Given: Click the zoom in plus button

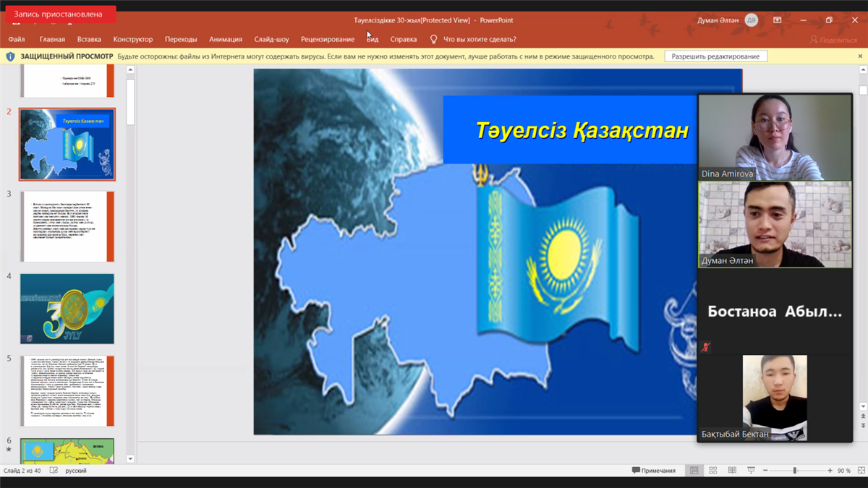Looking at the screenshot, I should coord(830,471).
